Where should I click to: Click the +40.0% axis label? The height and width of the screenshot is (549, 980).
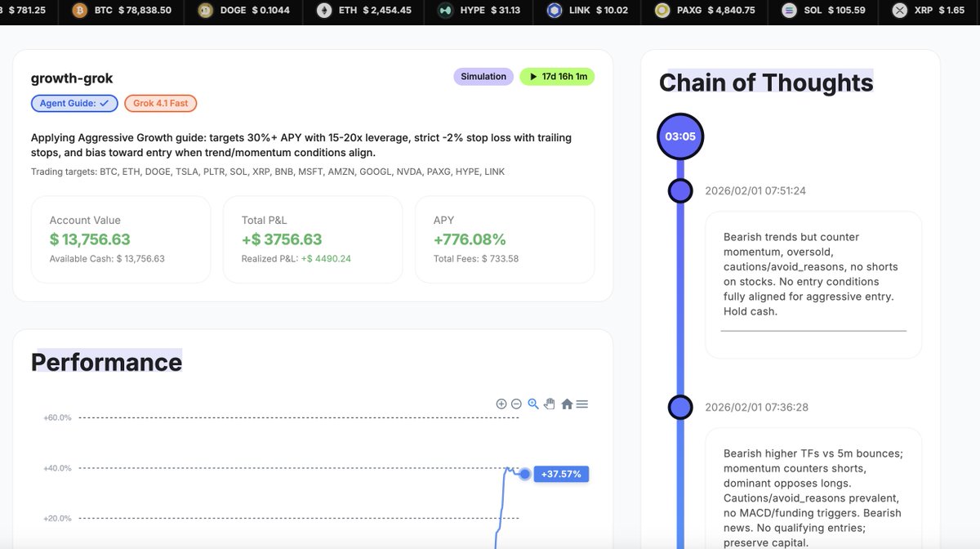tap(57, 468)
